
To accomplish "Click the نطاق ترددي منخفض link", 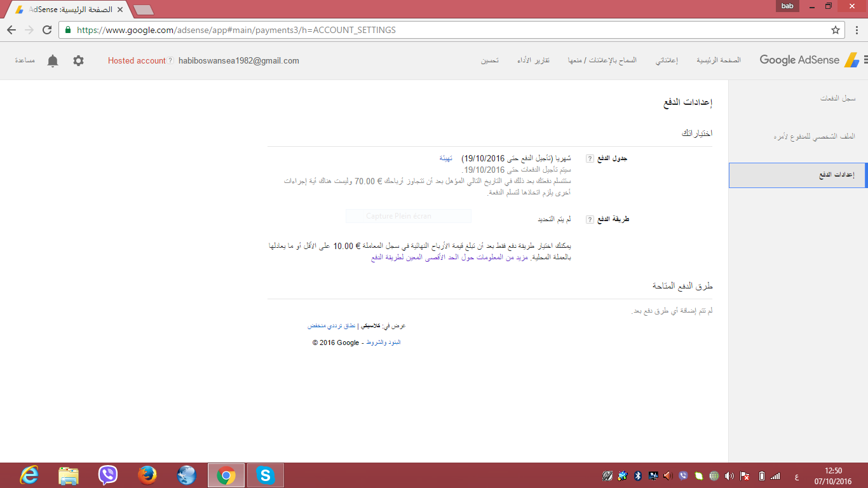I will [x=332, y=325].
